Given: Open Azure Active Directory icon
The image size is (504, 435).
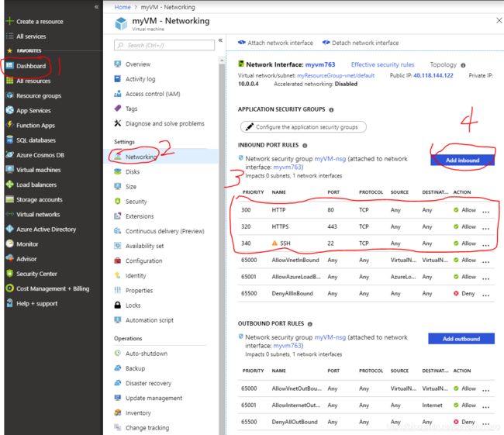Looking at the screenshot, I should tap(9, 229).
